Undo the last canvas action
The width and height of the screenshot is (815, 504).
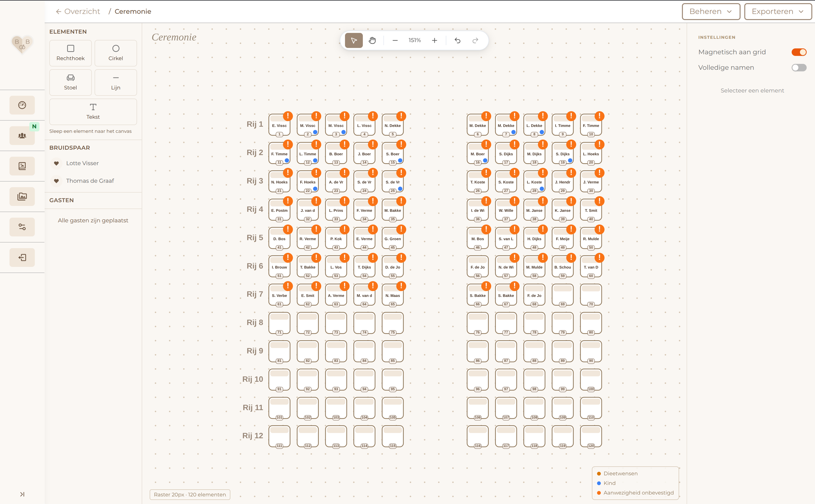click(x=457, y=40)
